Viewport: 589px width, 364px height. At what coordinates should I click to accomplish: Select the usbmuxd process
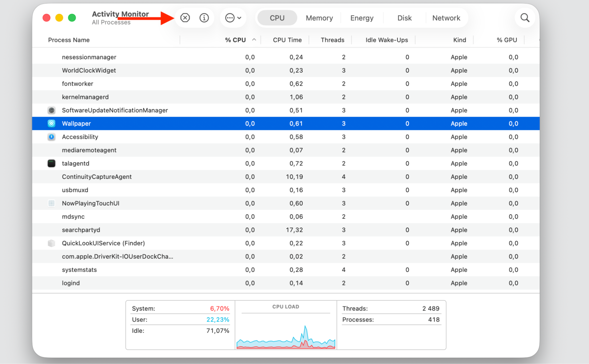click(286, 190)
